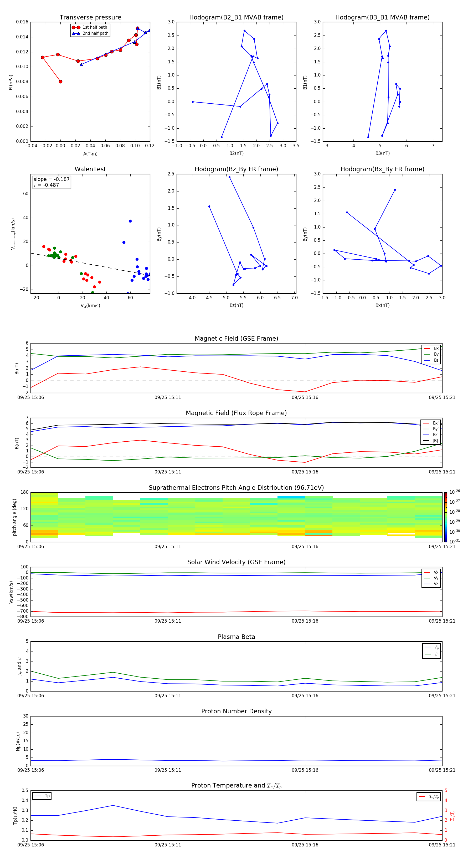Click 'pitch angle (deg)' axis label
Screen dimensions: 473x868
[14, 517]
